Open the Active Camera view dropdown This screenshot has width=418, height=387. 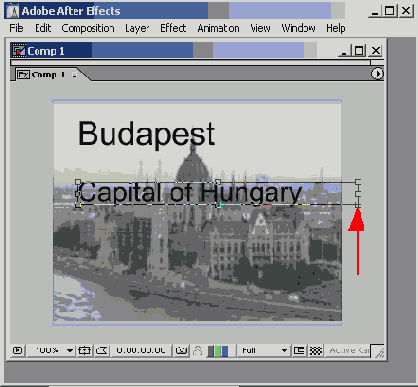point(348,350)
